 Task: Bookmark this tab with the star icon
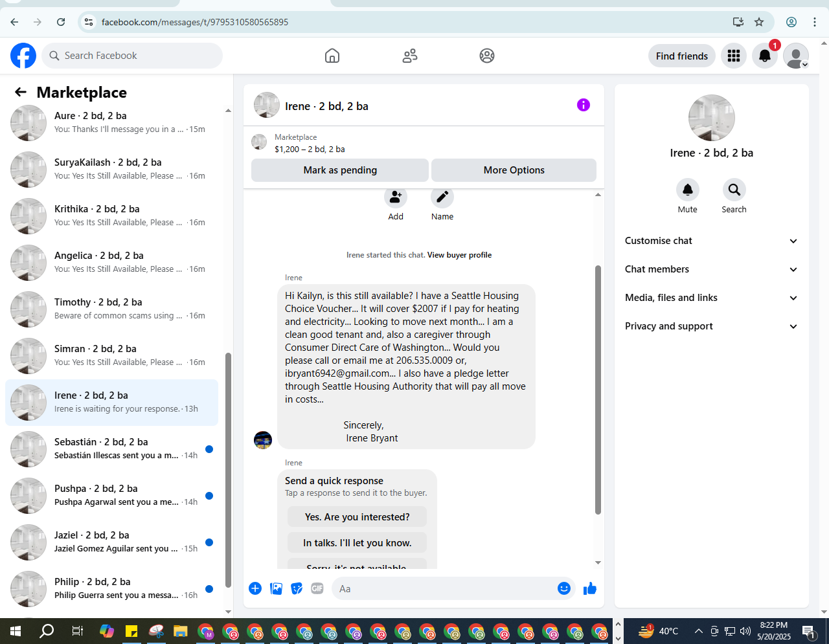(x=759, y=22)
